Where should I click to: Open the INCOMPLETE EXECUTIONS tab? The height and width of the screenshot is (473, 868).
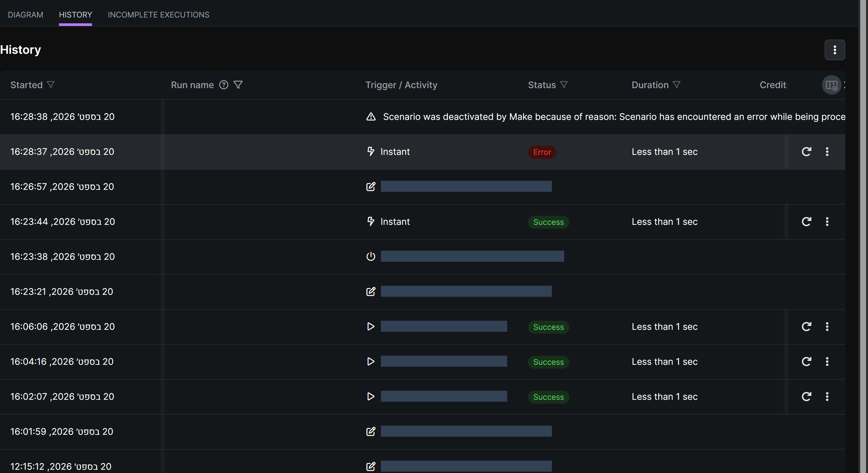[158, 15]
